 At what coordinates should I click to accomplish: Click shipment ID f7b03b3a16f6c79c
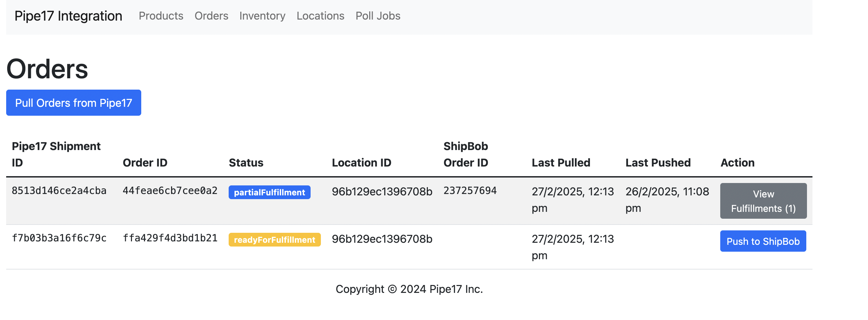click(59, 238)
